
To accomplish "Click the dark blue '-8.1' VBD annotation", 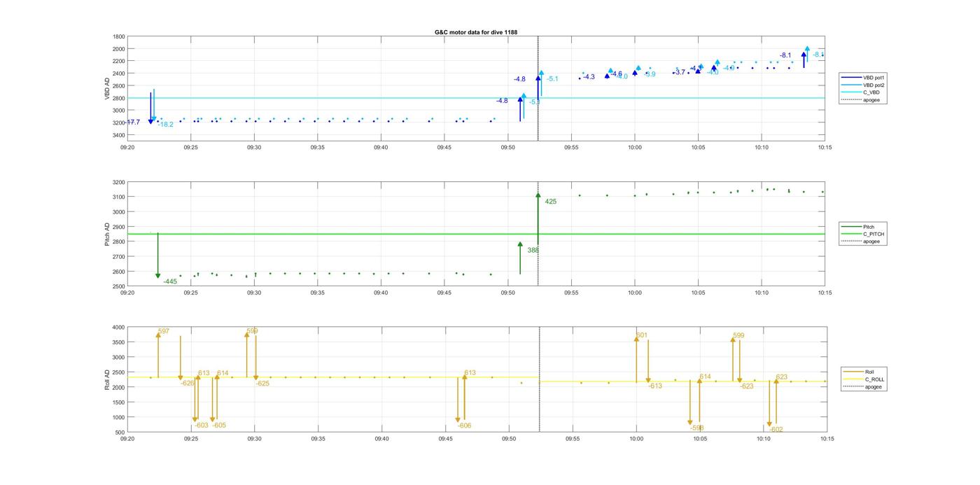I will coord(785,55).
